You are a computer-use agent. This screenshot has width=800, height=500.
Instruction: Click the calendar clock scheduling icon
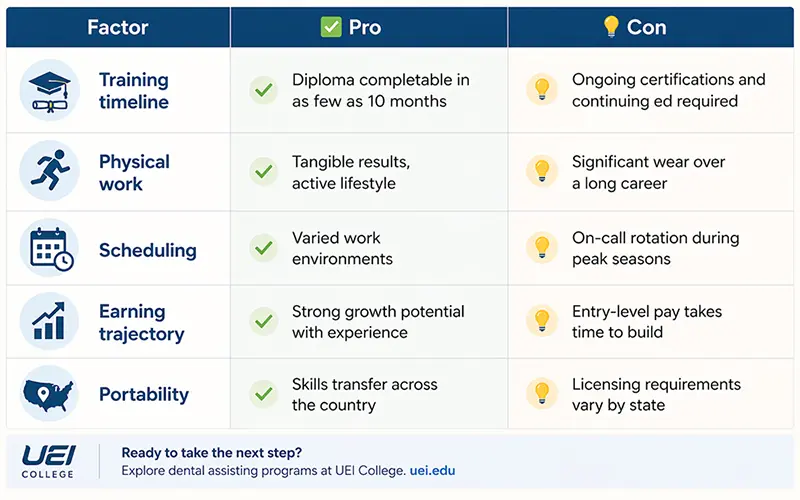[49, 249]
